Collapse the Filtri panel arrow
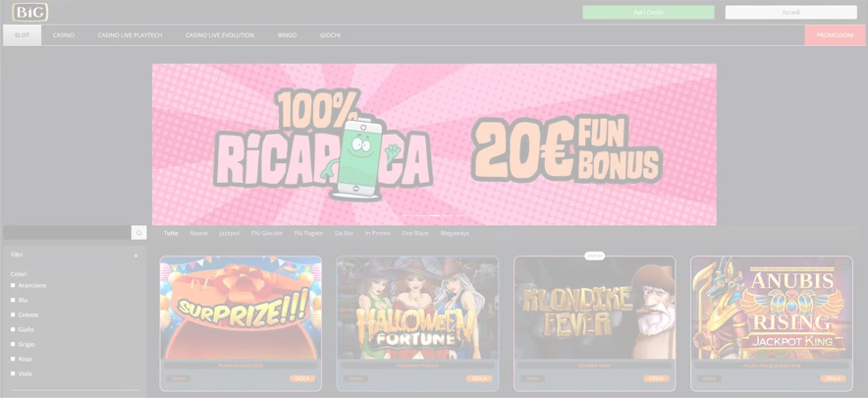868x398 pixels. pos(136,255)
